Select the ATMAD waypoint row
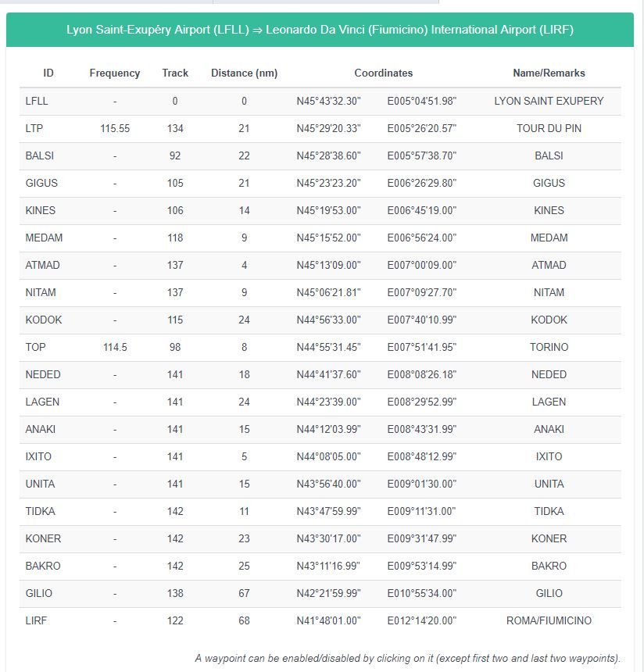 tap(320, 266)
